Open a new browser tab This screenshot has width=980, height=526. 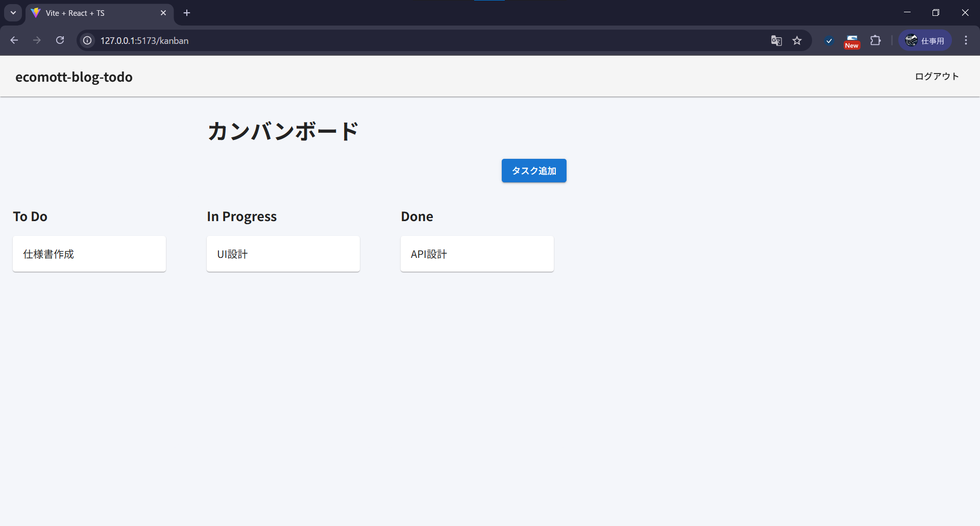click(x=187, y=13)
